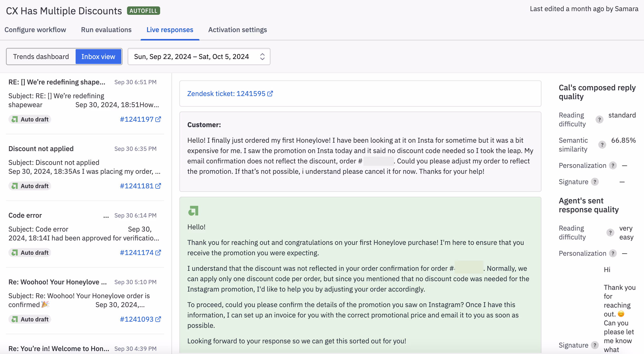Click the date range up-down chevron

point(262,57)
